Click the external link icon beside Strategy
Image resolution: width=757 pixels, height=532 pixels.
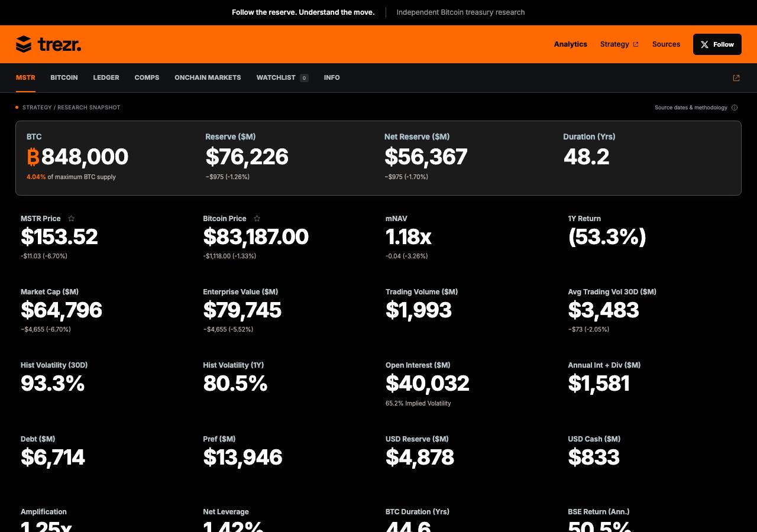point(636,44)
